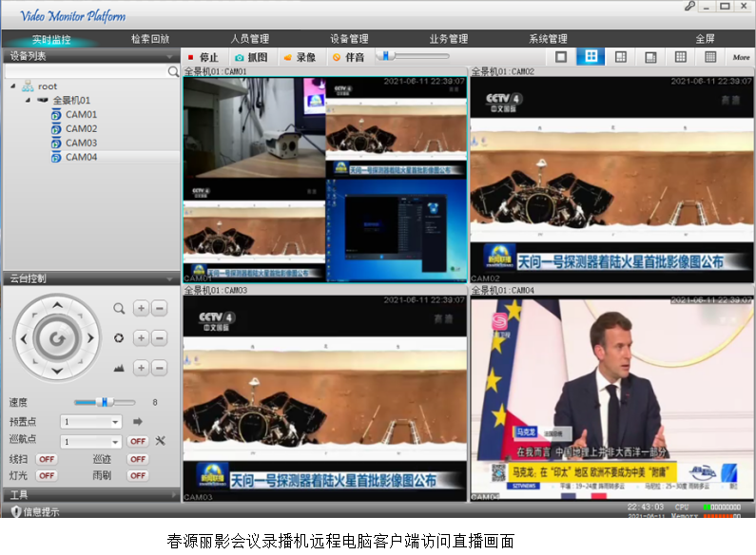Click the focus minus button
Screen dimensions: 756x555
[x=159, y=338]
